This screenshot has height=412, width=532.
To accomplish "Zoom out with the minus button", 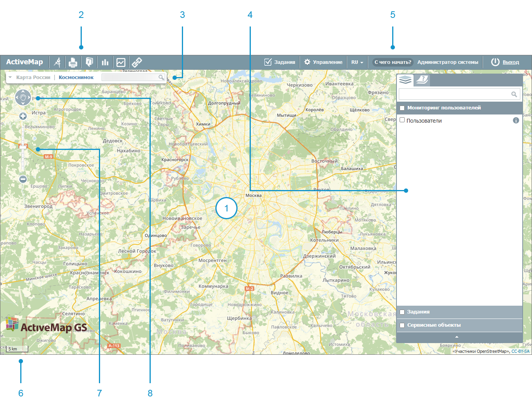I will (23, 179).
